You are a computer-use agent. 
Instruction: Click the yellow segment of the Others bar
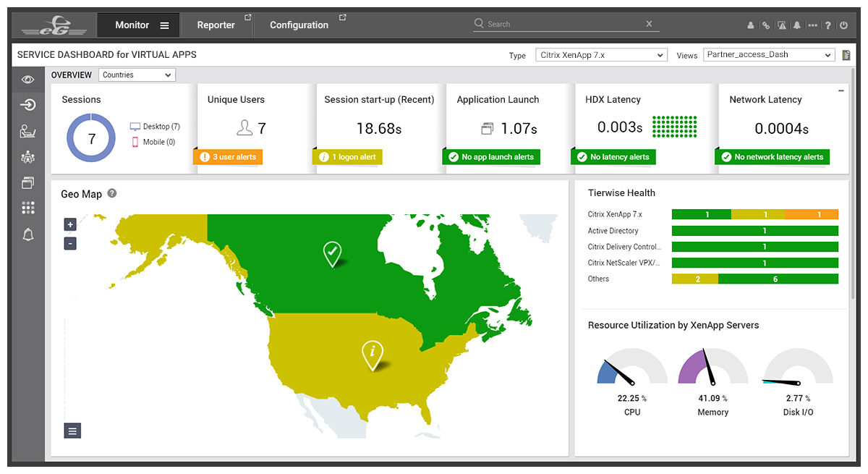[695, 279]
